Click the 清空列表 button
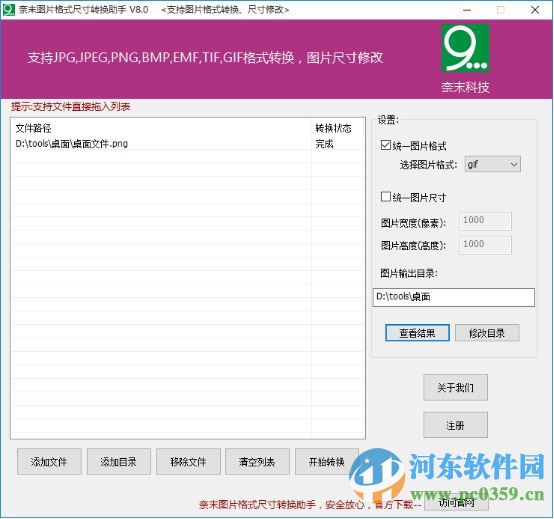Viewport: 554px width, 519px height. 257,461
